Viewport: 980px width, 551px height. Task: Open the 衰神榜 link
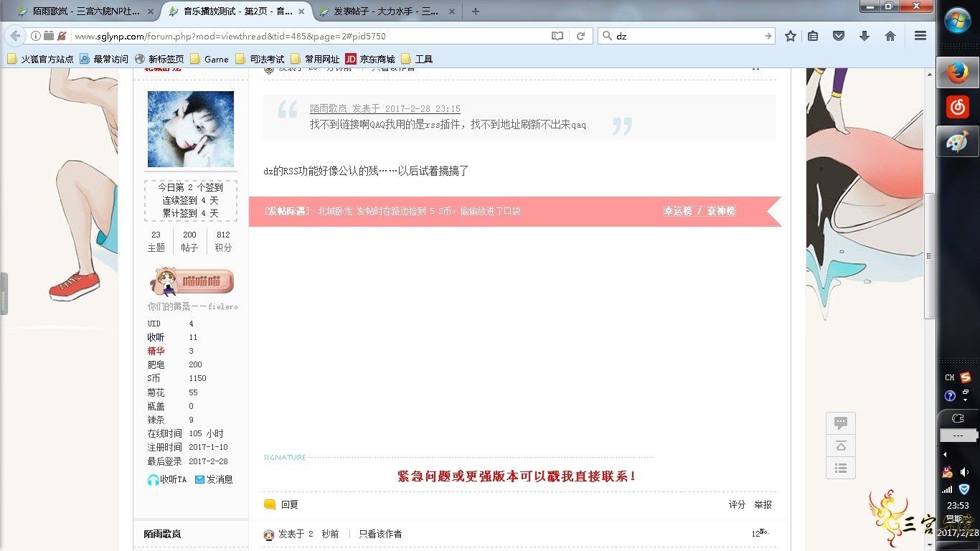pyautogui.click(x=721, y=211)
